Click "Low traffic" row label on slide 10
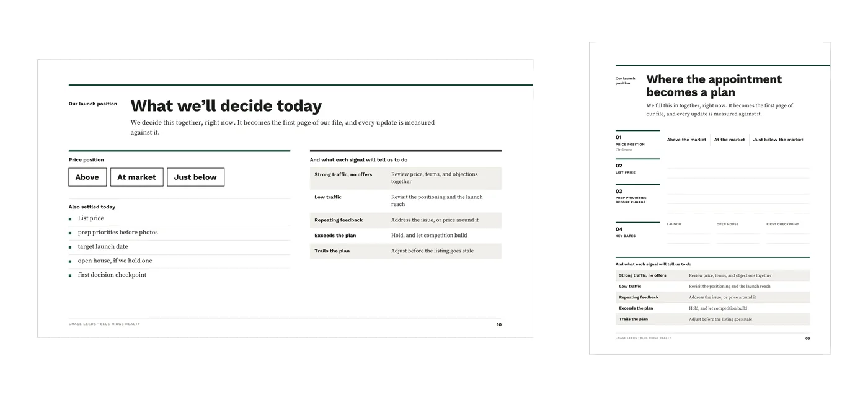The width and height of the screenshot is (868, 397). 328,197
